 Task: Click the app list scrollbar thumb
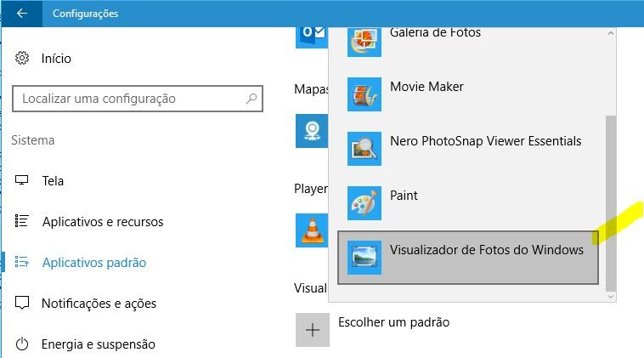click(x=611, y=203)
